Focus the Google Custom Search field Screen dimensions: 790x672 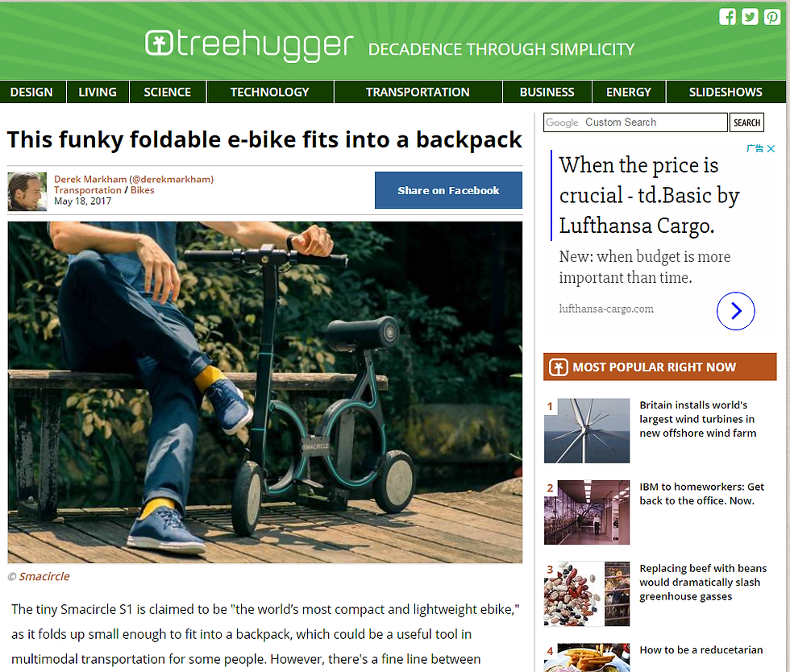tap(635, 122)
